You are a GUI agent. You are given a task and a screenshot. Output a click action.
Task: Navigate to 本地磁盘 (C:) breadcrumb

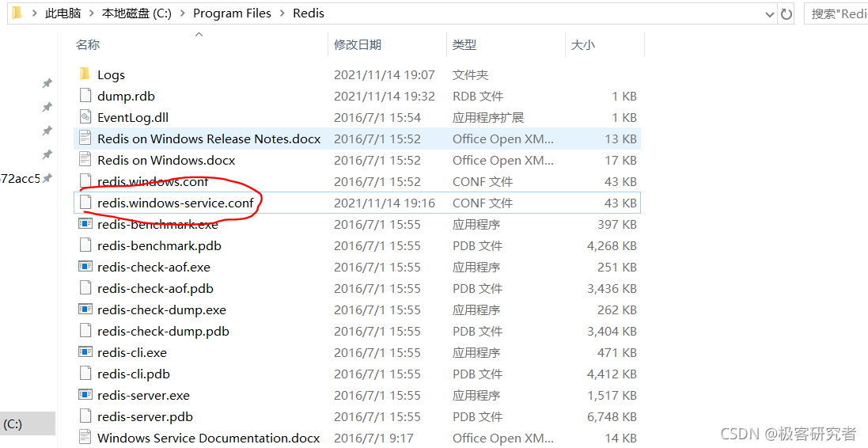[137, 13]
